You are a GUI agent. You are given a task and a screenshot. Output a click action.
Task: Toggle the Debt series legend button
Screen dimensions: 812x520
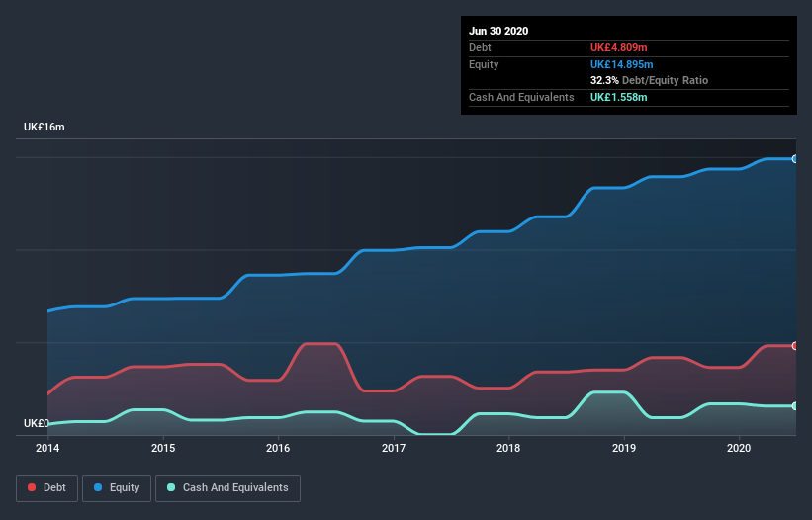(x=47, y=488)
